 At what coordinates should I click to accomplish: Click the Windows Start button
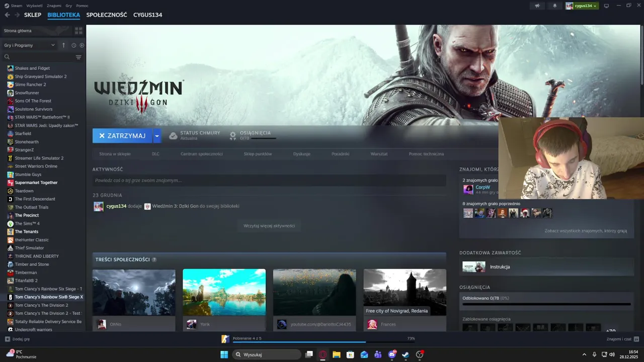point(224,354)
